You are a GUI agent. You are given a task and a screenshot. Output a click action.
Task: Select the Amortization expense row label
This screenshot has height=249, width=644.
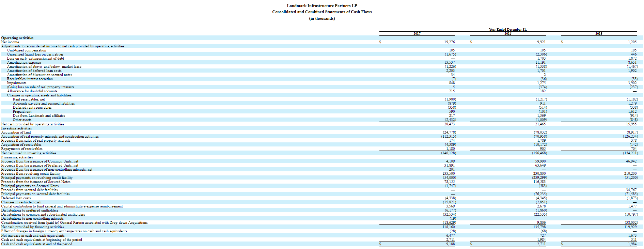click(x=24, y=62)
